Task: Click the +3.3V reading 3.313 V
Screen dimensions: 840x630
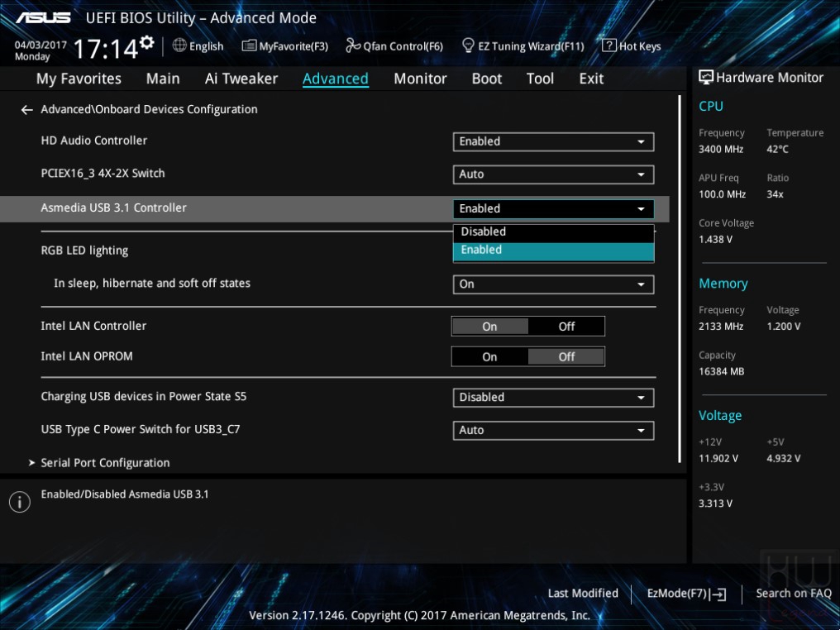Action: click(x=716, y=504)
